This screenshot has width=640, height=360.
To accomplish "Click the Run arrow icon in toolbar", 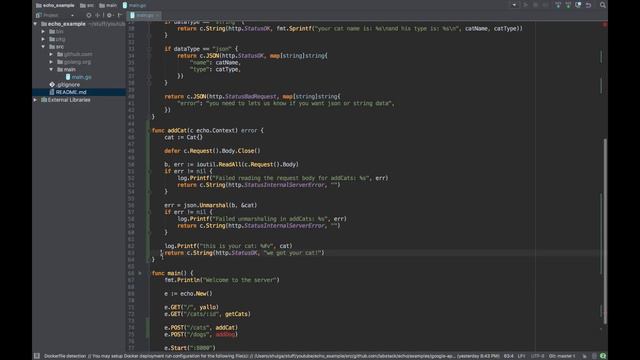I will [526, 5].
